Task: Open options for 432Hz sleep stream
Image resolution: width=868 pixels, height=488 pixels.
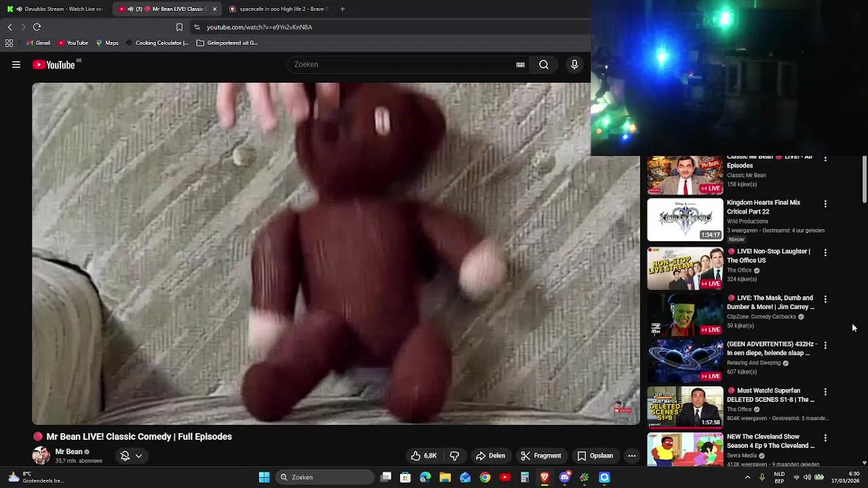Action: click(x=825, y=345)
